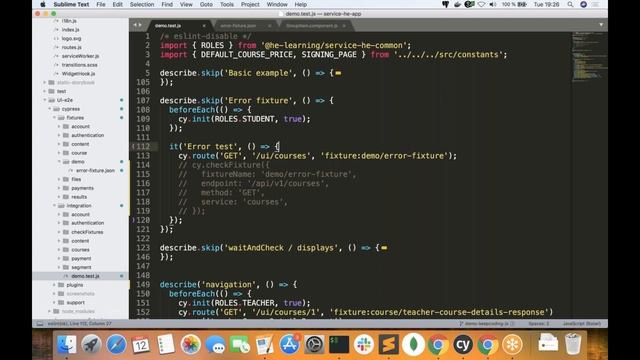Unfold the 'waitAndCheck / displays' fold marker
Screen dimensions: 640x360
pyautogui.click(x=384, y=248)
